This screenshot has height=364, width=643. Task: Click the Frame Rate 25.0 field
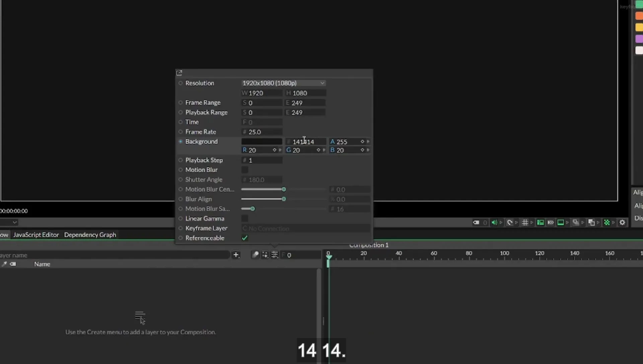[262, 132]
